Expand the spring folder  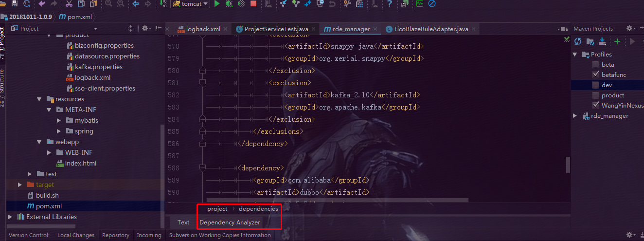59,131
